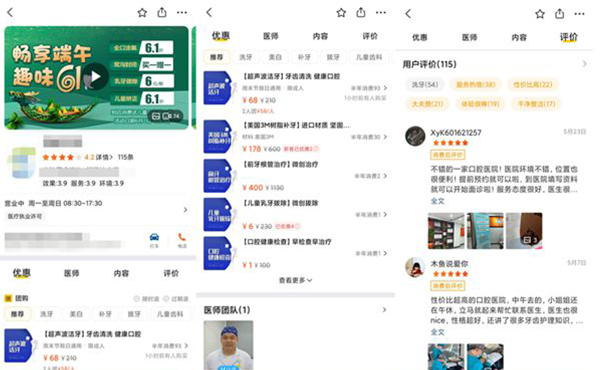The width and height of the screenshot is (600, 370).
Task: Expand 全文 under the 木鱼说爱你 review
Action: [x=438, y=332]
